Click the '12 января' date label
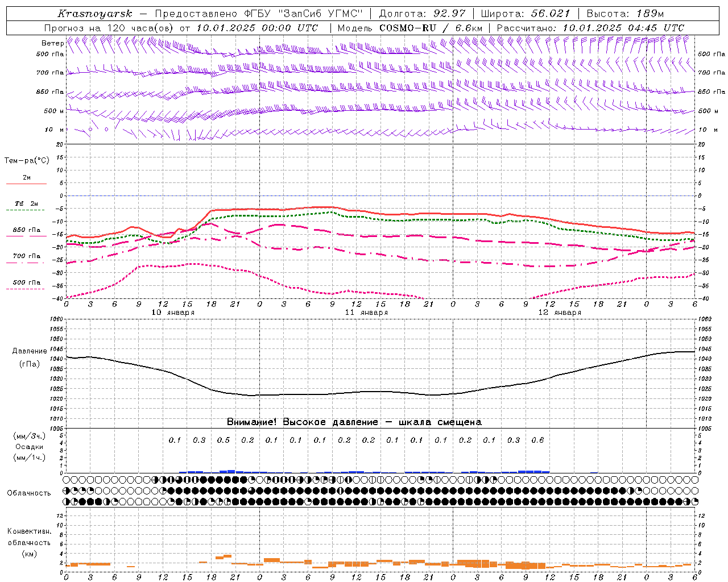Viewport: 728px width, 582px height. [x=560, y=313]
